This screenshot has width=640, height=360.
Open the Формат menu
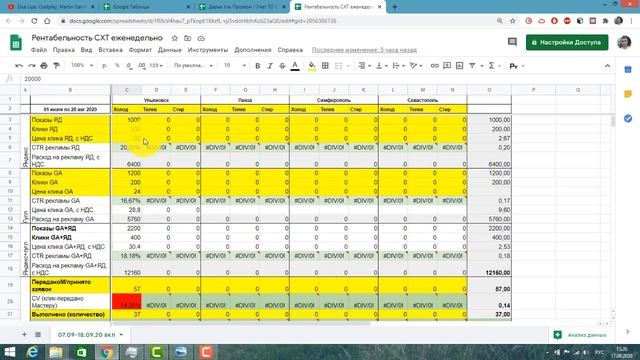coord(140,50)
